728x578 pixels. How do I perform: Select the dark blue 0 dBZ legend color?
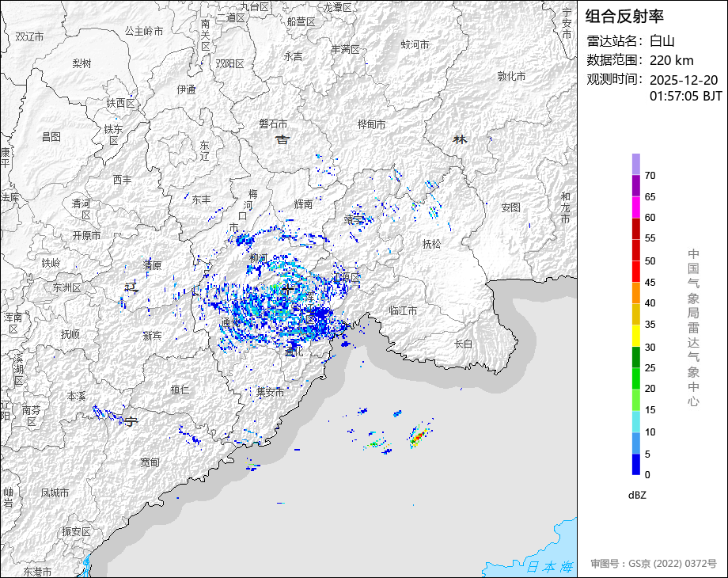point(636,464)
